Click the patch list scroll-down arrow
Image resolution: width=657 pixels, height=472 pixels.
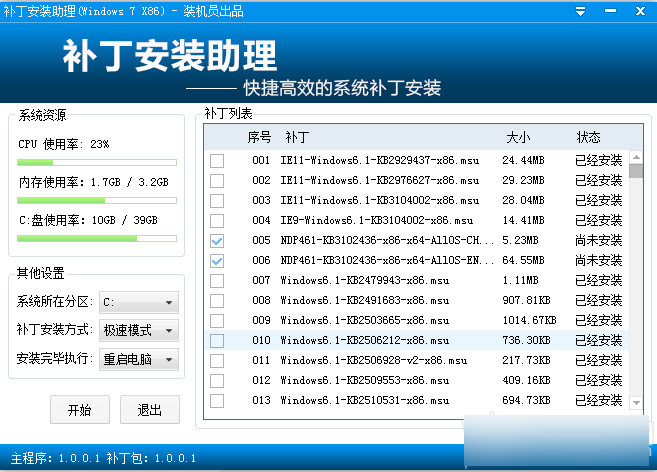(x=636, y=401)
